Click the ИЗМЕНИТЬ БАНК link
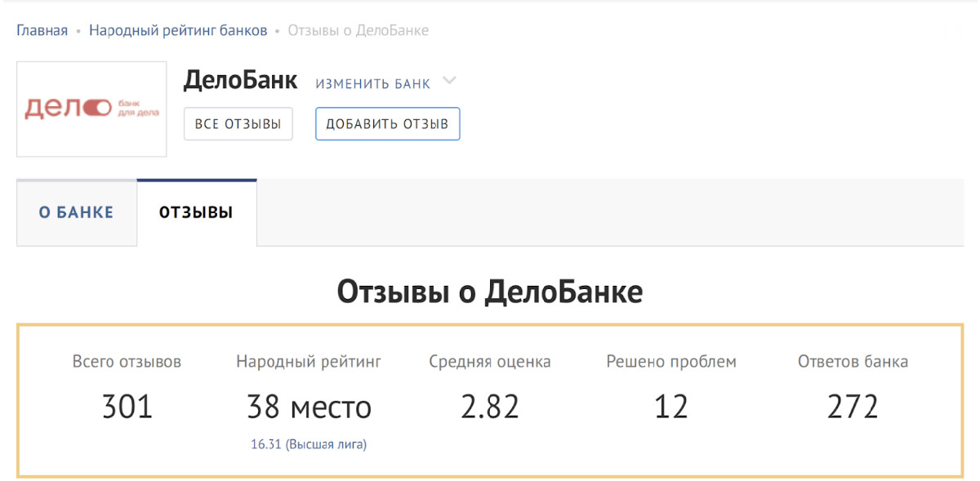 click(x=372, y=83)
